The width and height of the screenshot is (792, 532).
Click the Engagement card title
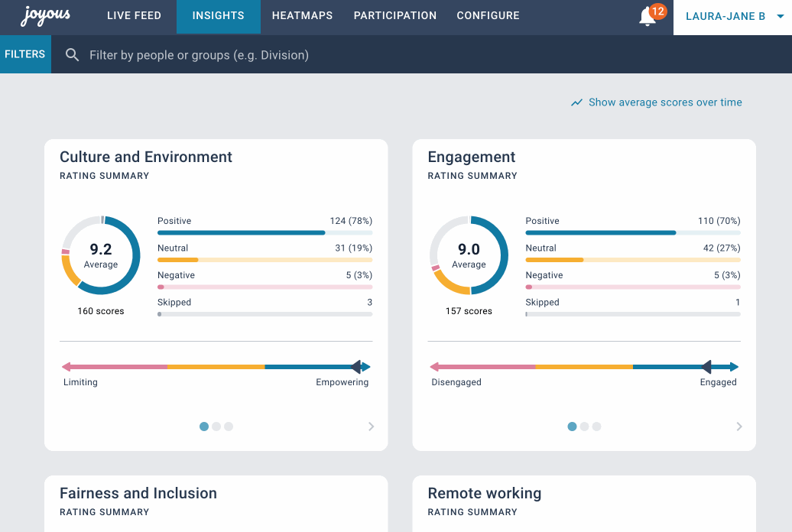coord(472,157)
